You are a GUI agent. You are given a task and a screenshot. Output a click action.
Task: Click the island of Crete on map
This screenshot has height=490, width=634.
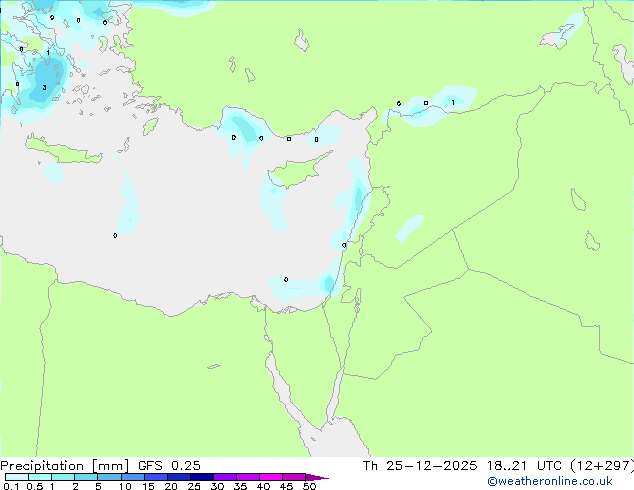point(63,150)
